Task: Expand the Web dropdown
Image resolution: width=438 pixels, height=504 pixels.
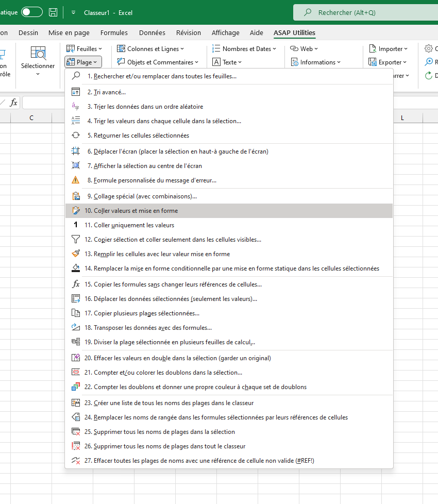Action: point(304,48)
